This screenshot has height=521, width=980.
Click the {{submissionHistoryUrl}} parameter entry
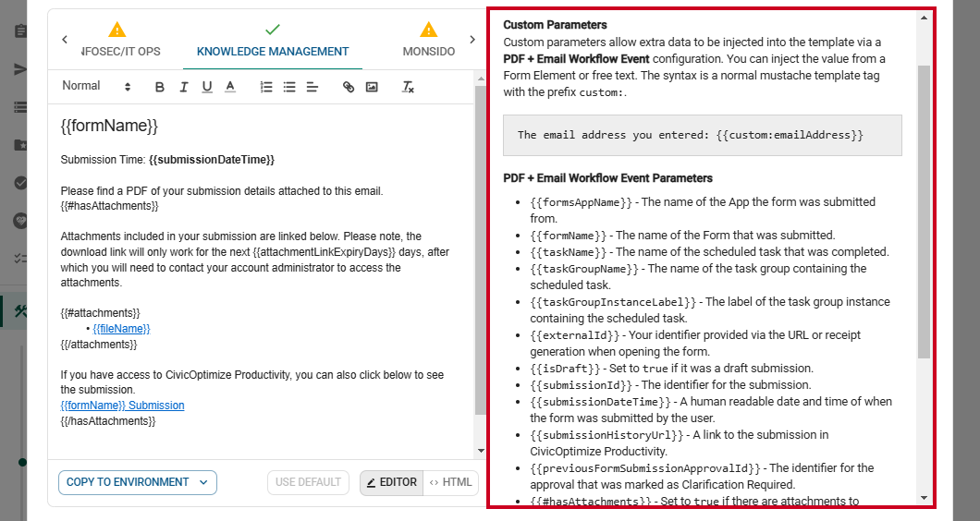coord(606,435)
